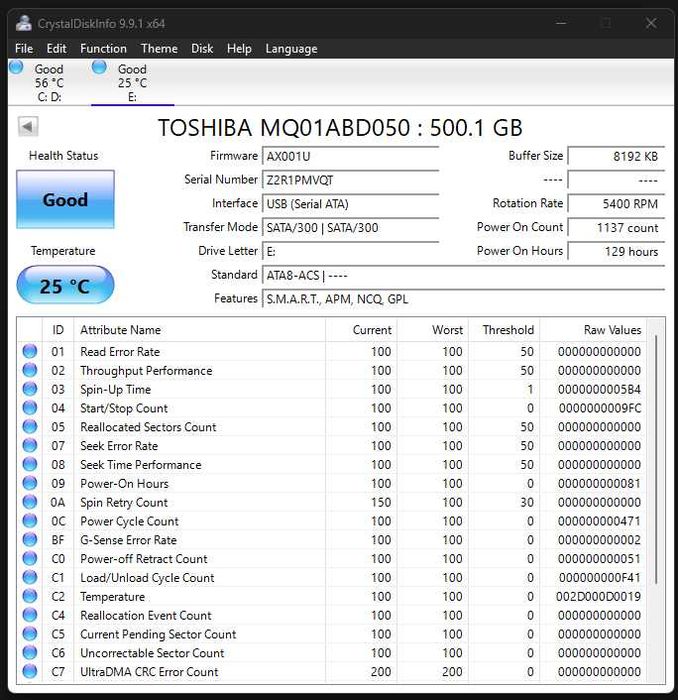This screenshot has height=700, width=678.
Task: Click the CrystalDiskInfo app icon in title bar
Action: (x=24, y=23)
